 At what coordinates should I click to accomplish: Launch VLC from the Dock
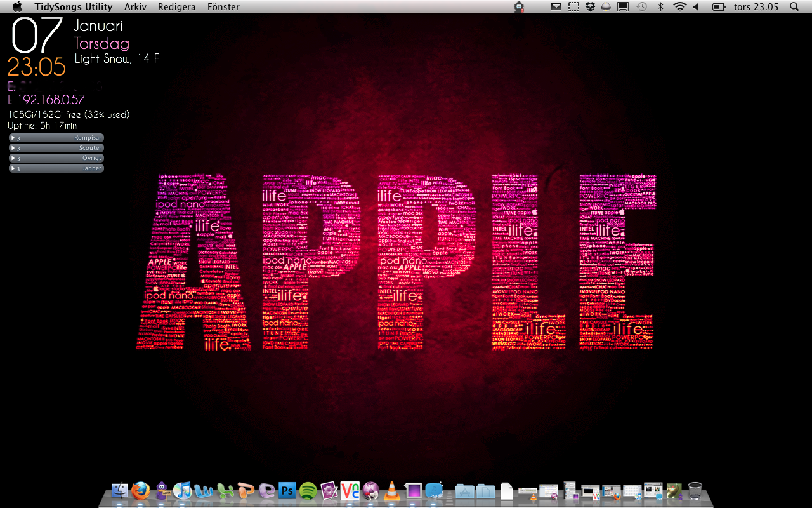click(x=392, y=490)
